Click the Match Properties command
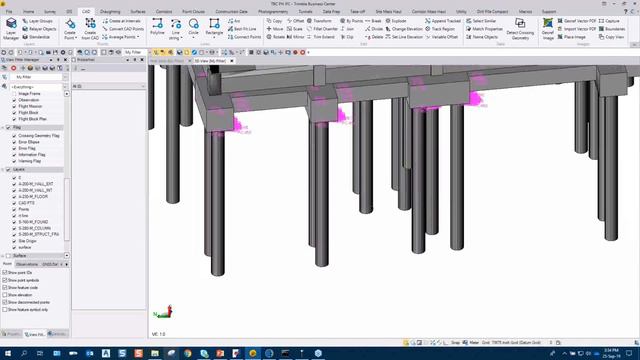Image resolution: width=640 pixels, height=360 pixels. coord(484,29)
